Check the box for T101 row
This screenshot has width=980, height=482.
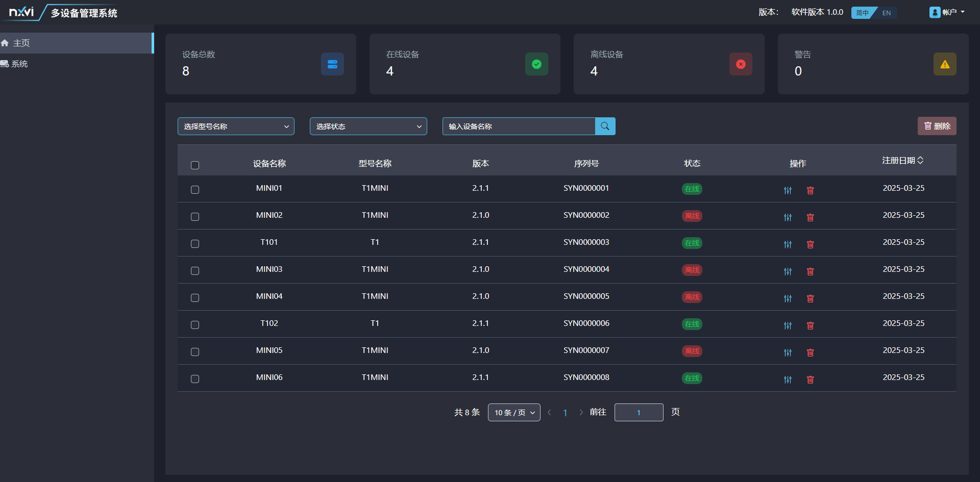(x=195, y=244)
